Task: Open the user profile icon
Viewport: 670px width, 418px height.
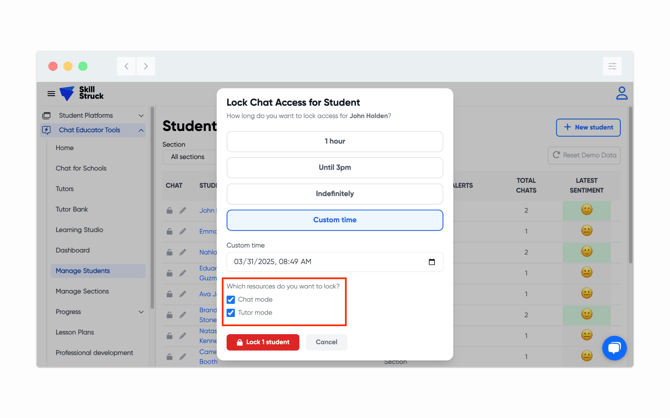Action: click(621, 93)
